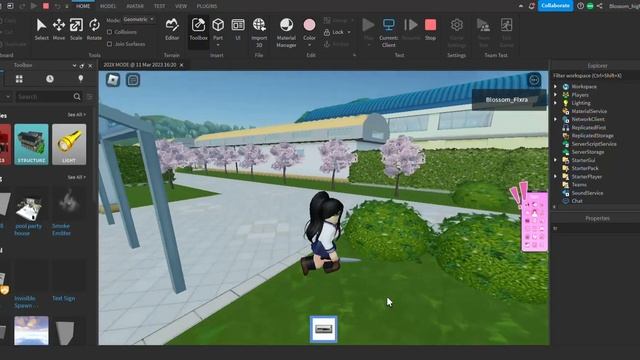
Task: Select the STRUCTURE category thumbnail
Action: click(31, 144)
